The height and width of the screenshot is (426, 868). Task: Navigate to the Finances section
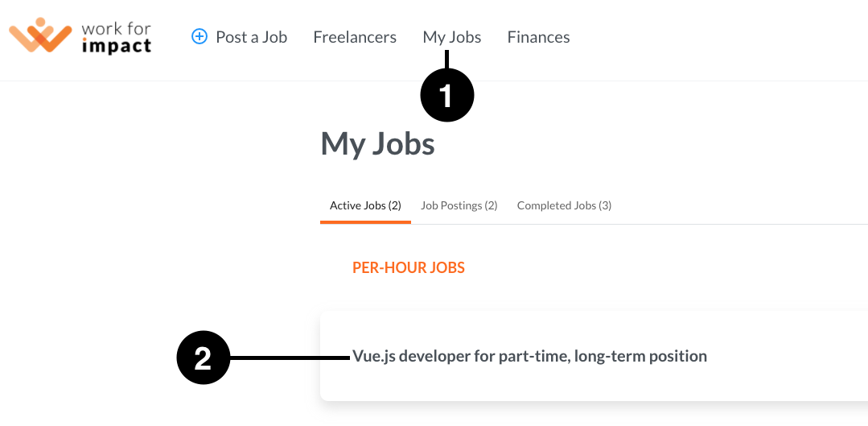(539, 37)
